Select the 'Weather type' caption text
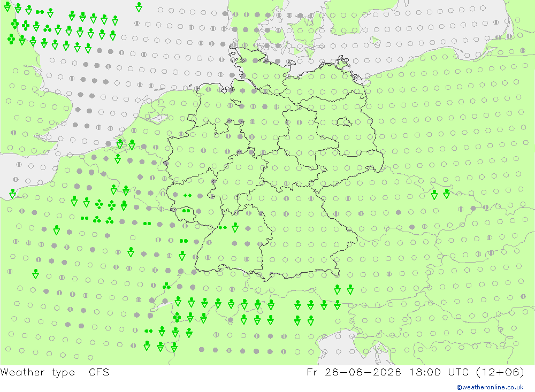The width and height of the screenshot is (535, 392). click(x=37, y=372)
